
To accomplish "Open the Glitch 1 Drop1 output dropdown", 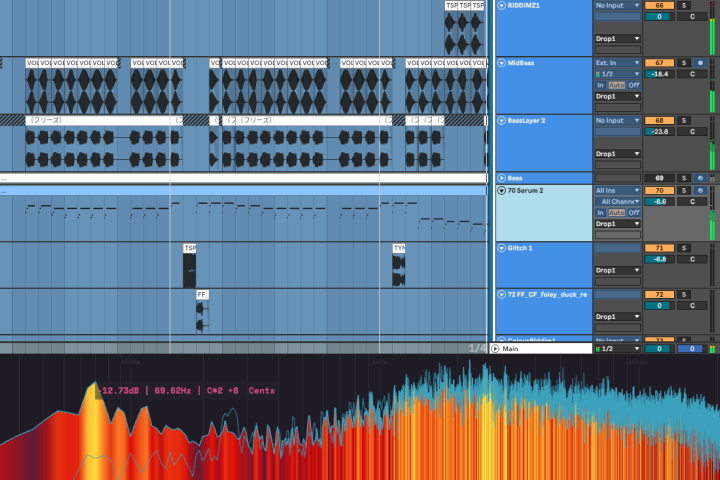I will coord(618,271).
